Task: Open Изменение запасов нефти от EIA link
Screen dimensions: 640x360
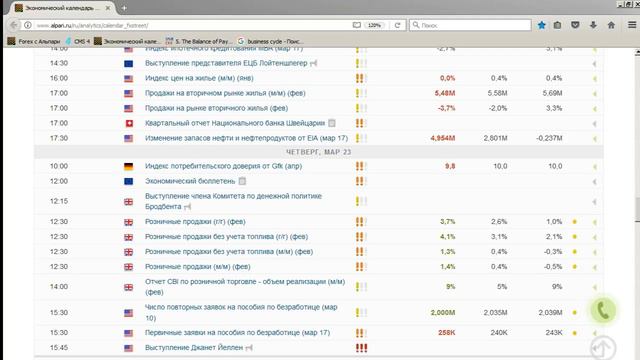Action: point(247,138)
